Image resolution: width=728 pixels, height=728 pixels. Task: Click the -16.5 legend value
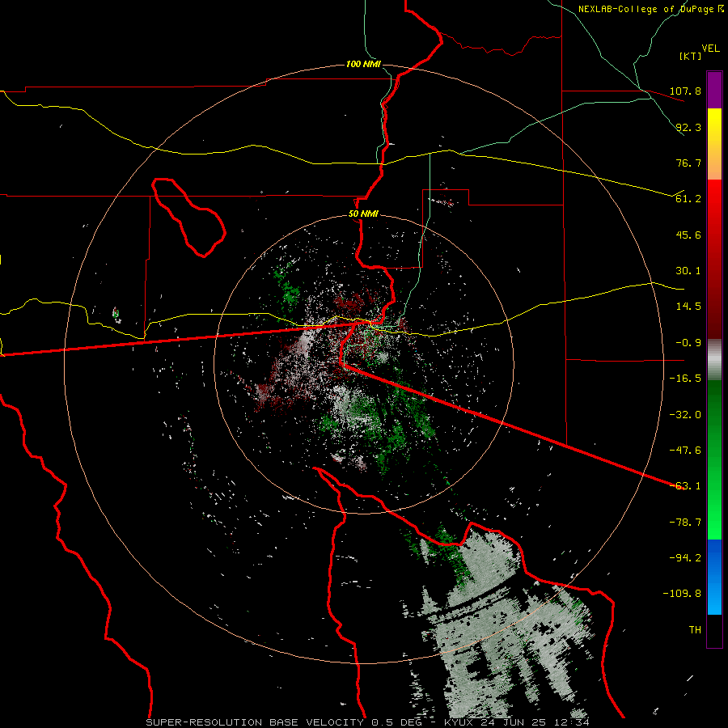click(685, 379)
